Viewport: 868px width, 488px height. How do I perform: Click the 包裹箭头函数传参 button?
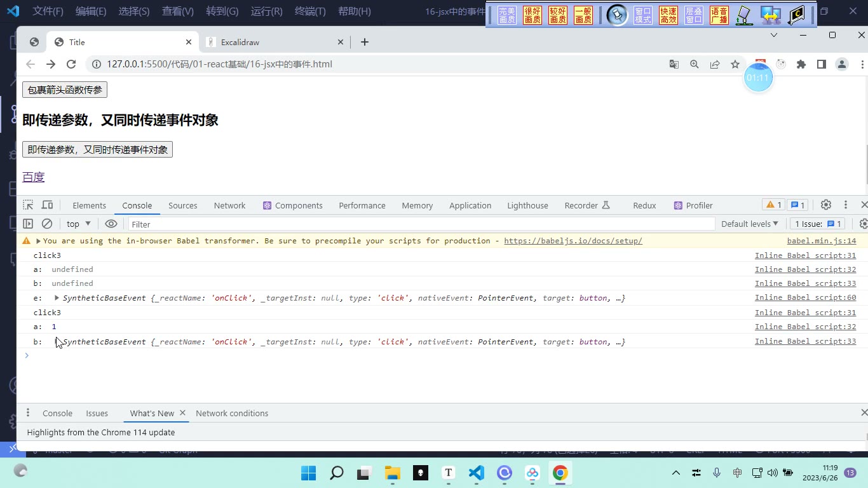tap(65, 90)
